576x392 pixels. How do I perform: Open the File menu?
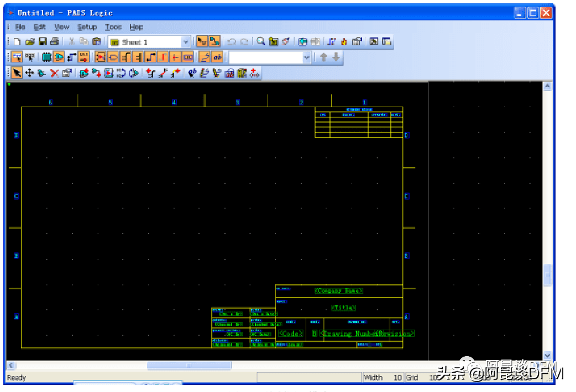(x=20, y=27)
